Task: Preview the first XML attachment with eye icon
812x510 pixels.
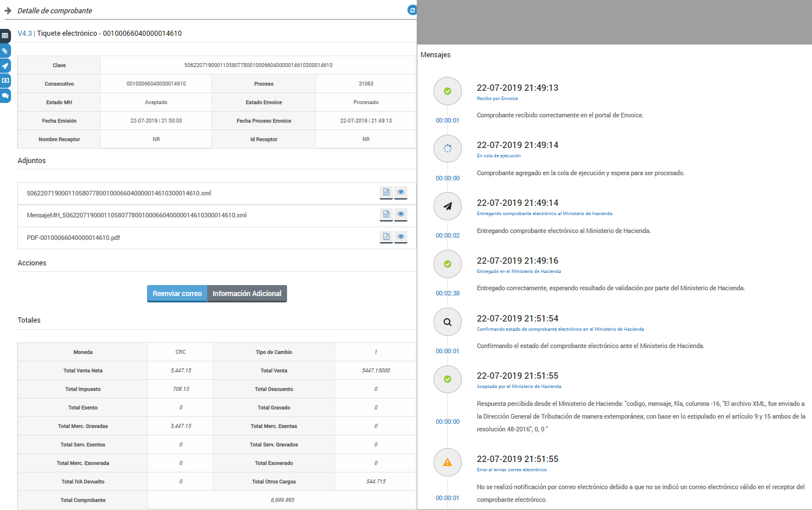Action: (401, 193)
